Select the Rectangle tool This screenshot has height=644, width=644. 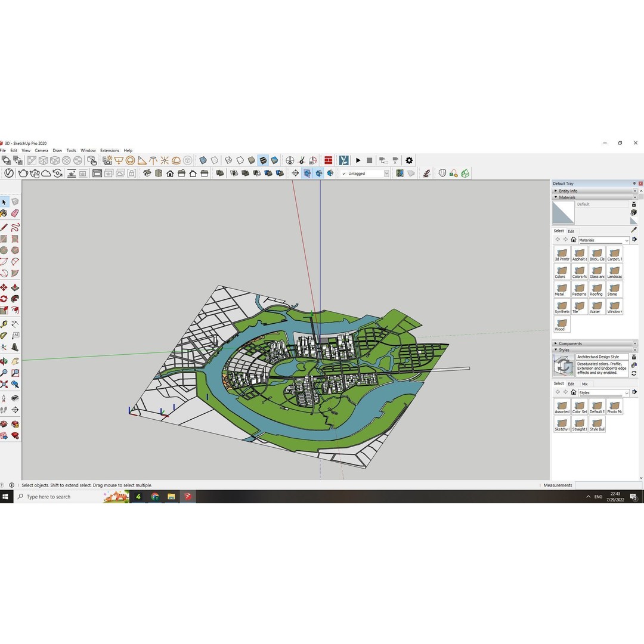[x=5, y=240]
